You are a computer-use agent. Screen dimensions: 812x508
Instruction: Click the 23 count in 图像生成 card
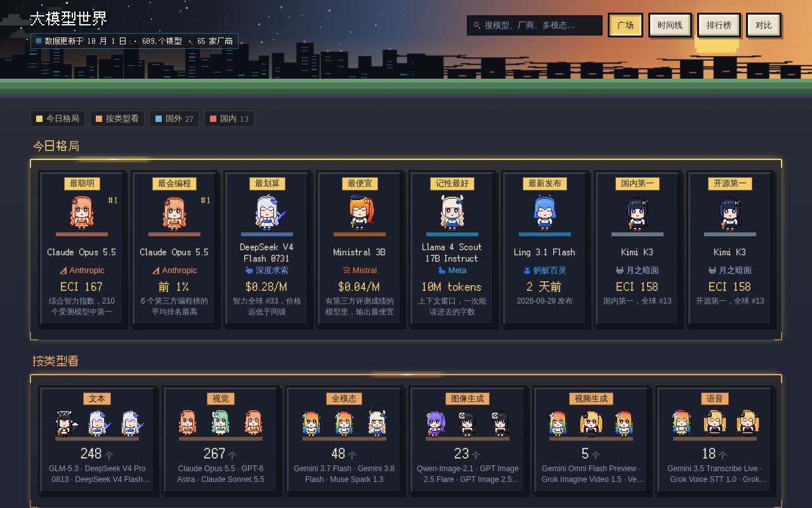462,453
